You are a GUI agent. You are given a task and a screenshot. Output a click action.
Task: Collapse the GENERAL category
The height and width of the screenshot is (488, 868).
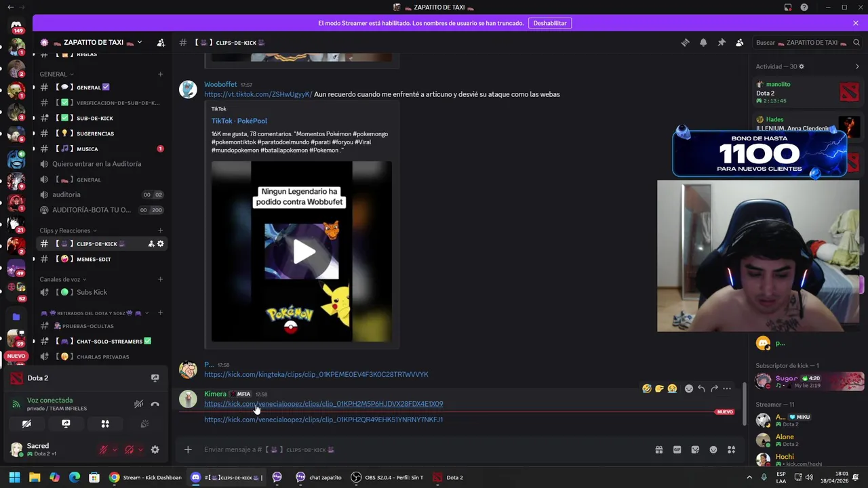coord(56,74)
